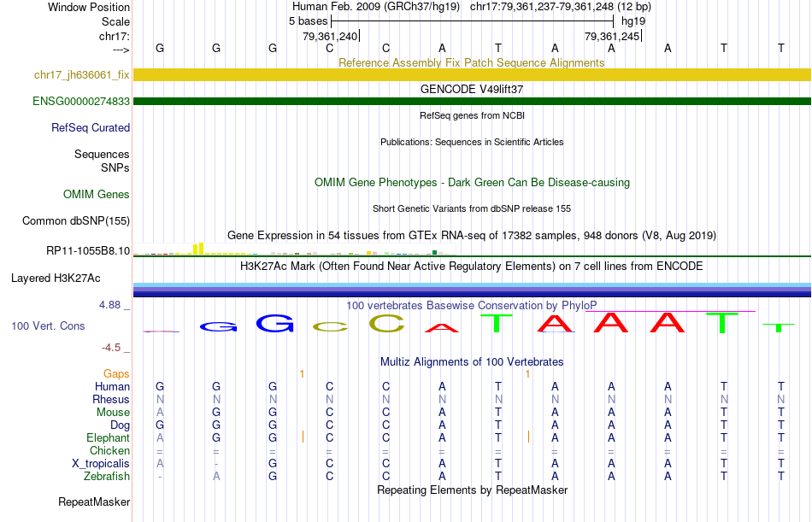Click the large blue G conservation logo letter
Screen dimensions: 812x522
[x=274, y=323]
